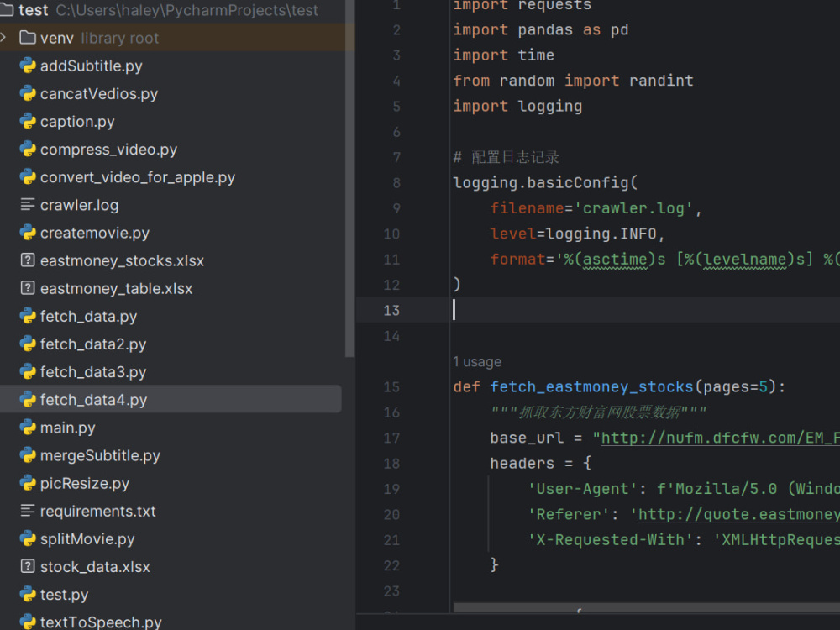Screen dimensions: 840x630
Task: Click 'from random import randint' line
Action: tap(573, 81)
